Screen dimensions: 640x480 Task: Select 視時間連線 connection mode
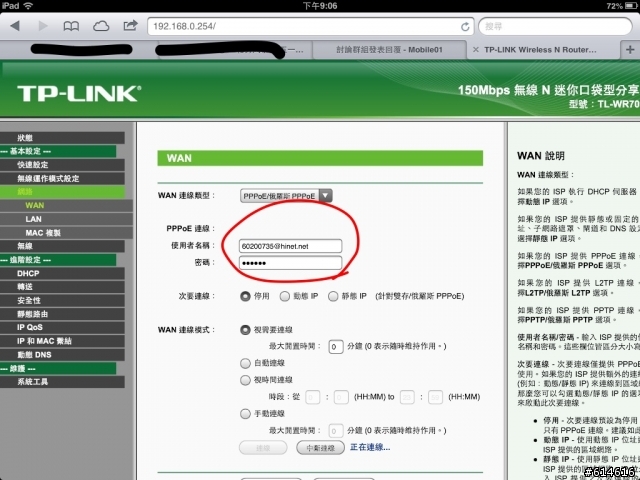245,380
